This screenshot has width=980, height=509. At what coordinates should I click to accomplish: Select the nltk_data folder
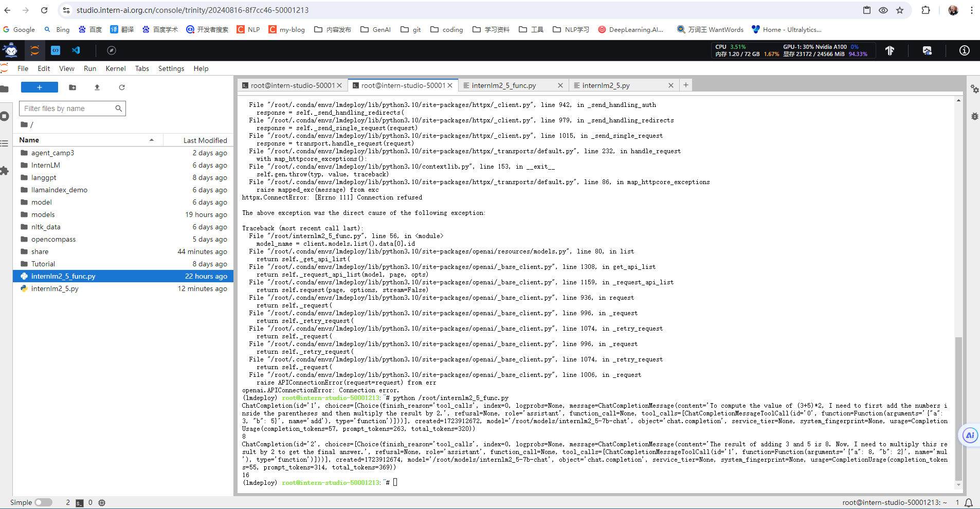point(123,227)
